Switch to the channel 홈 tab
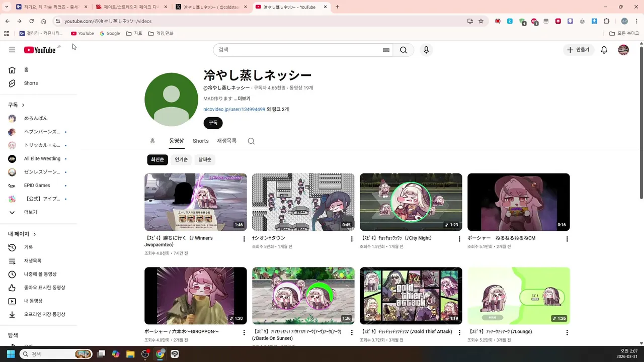Image resolution: width=644 pixels, height=362 pixels. coord(152,141)
